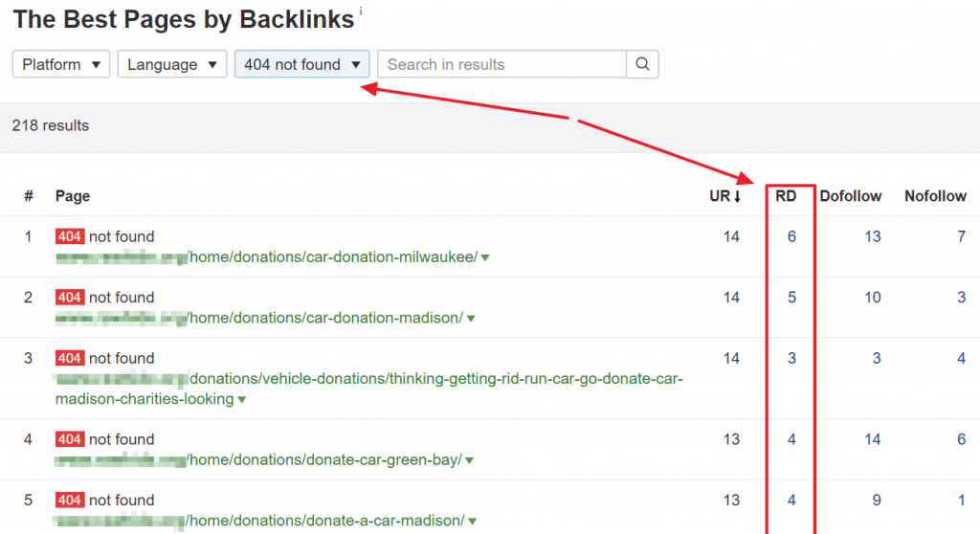980x534 pixels.
Task: Sort by the Nofollow column header
Action: point(935,196)
